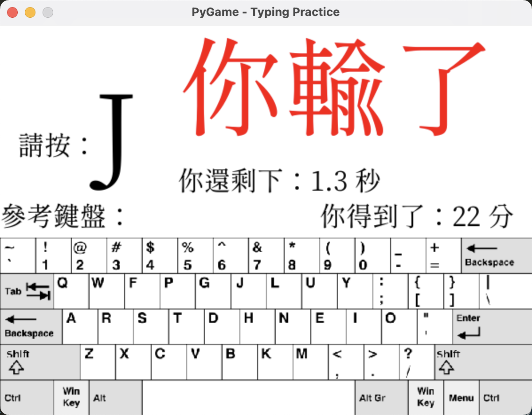The width and height of the screenshot is (532, 415).
Task: Click the Tab key with arrows icon
Action: click(x=27, y=291)
